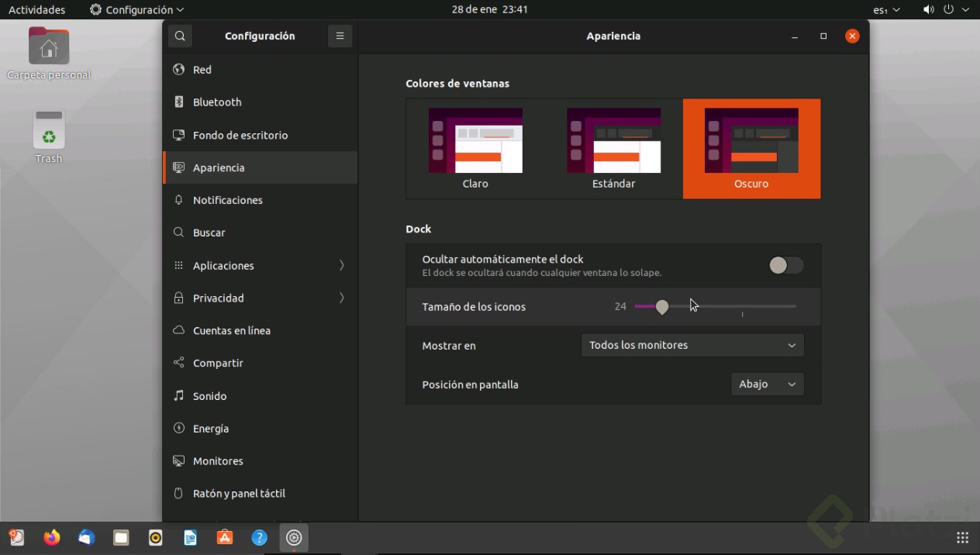Image resolution: width=980 pixels, height=555 pixels.
Task: Click the Sonido music note icon
Action: [x=178, y=396]
